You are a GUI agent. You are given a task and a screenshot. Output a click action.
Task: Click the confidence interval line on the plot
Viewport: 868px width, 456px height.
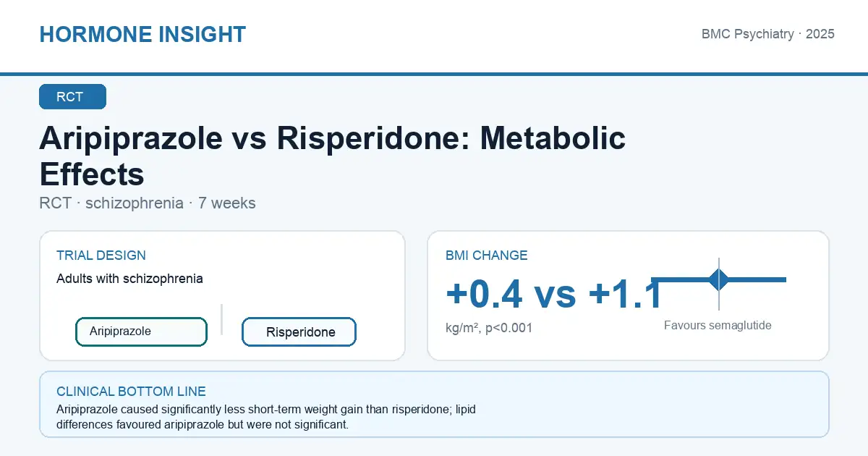[719, 279]
